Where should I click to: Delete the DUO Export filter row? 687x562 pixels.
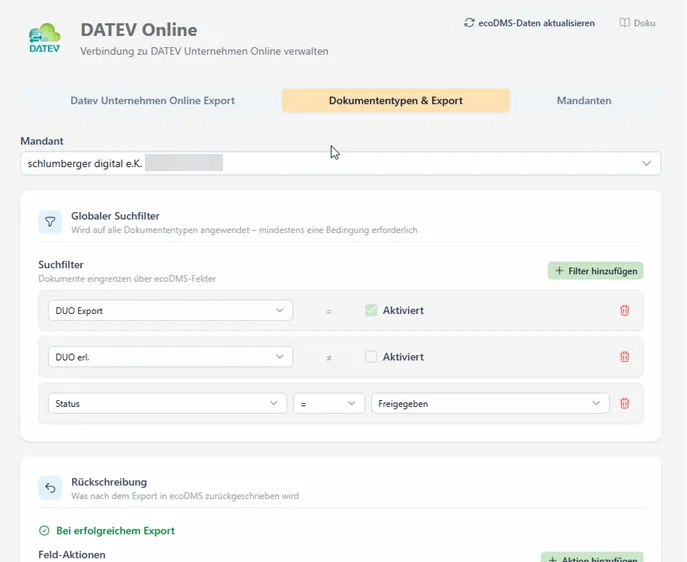(x=625, y=311)
